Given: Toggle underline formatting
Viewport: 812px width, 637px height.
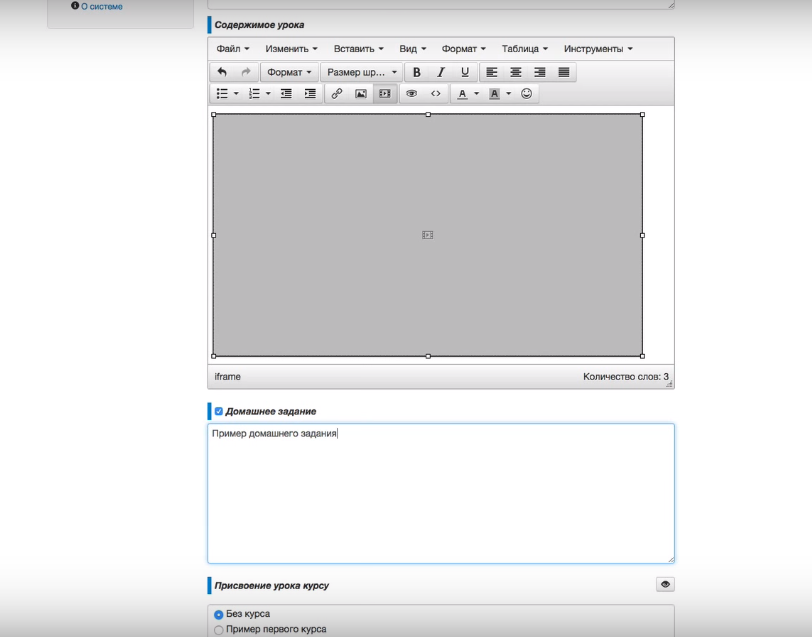Looking at the screenshot, I should [x=465, y=72].
